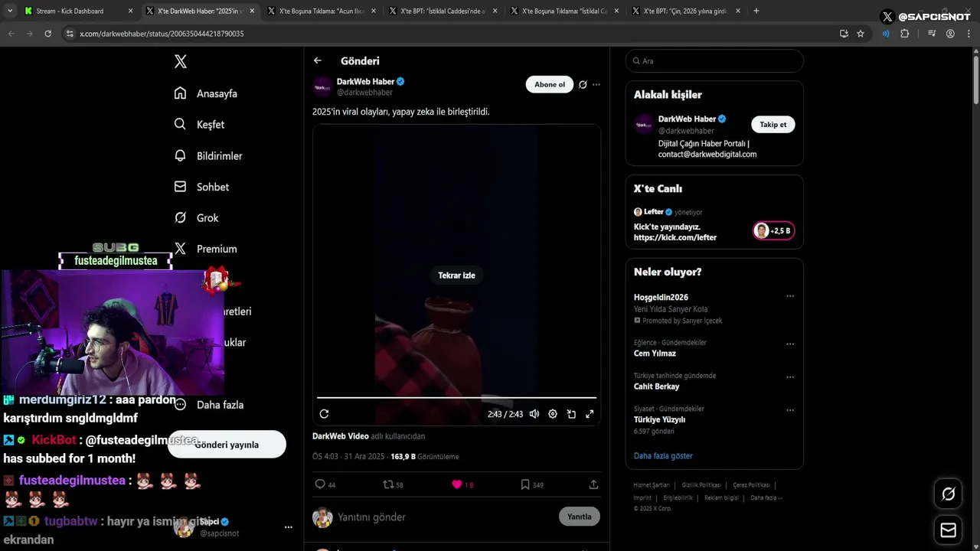The width and height of the screenshot is (980, 551).
Task: Open options for Cahit Berkay trend
Action: click(790, 377)
